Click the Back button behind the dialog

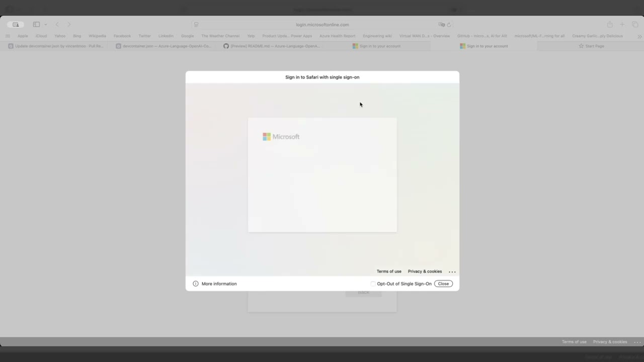tap(363, 293)
